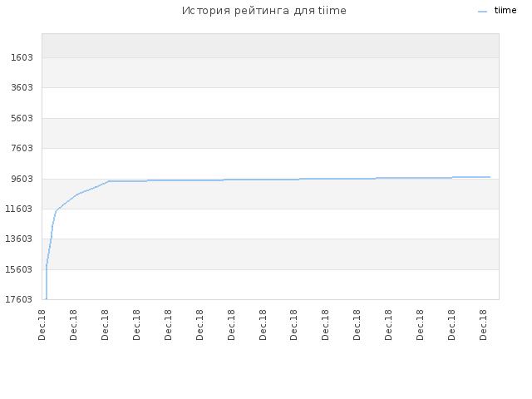Click the rightmost end of the rating line
The height and width of the screenshot is (399, 532).
point(490,177)
